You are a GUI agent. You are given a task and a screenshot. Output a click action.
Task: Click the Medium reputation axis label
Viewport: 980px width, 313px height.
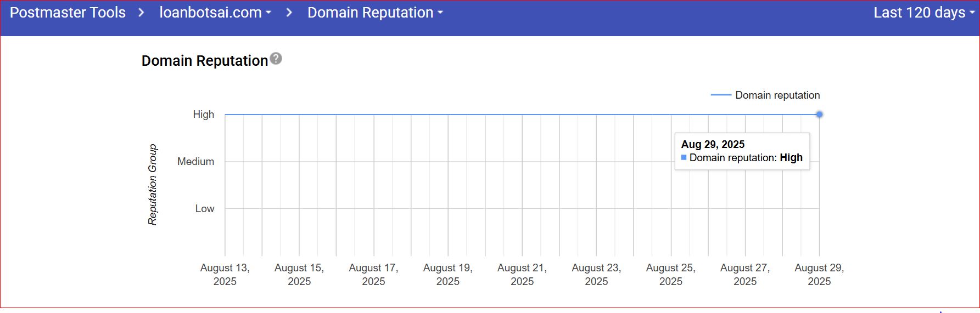click(195, 162)
